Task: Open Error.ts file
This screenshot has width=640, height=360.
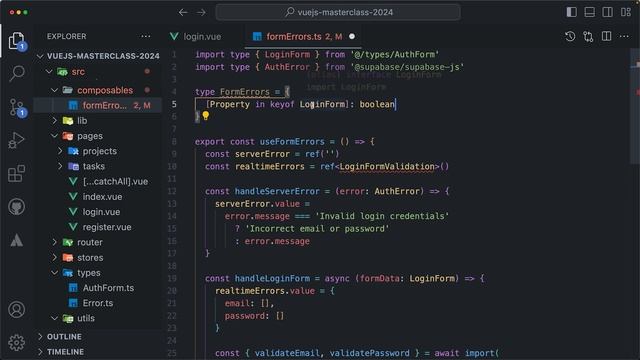Action: coord(98,303)
